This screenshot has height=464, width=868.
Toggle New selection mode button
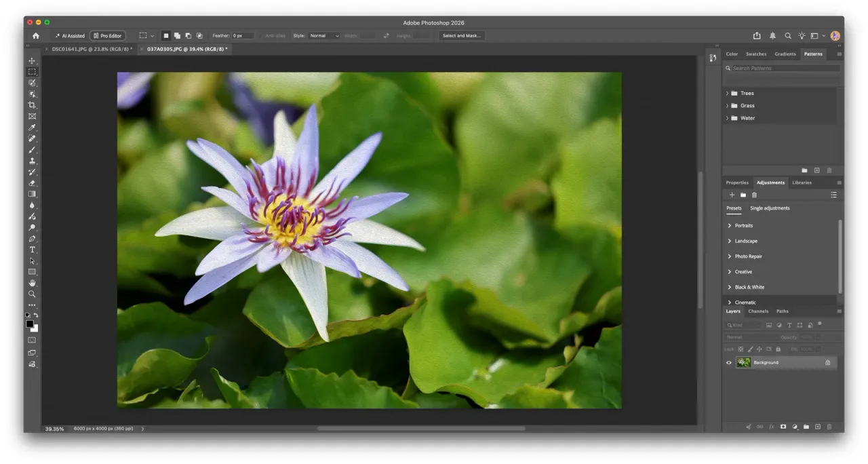(x=166, y=36)
